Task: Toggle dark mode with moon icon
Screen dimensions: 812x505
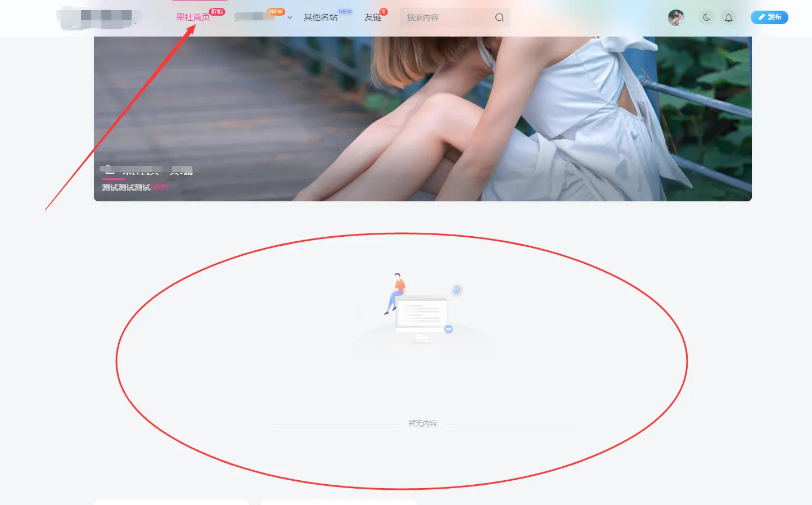Action: 706,17
